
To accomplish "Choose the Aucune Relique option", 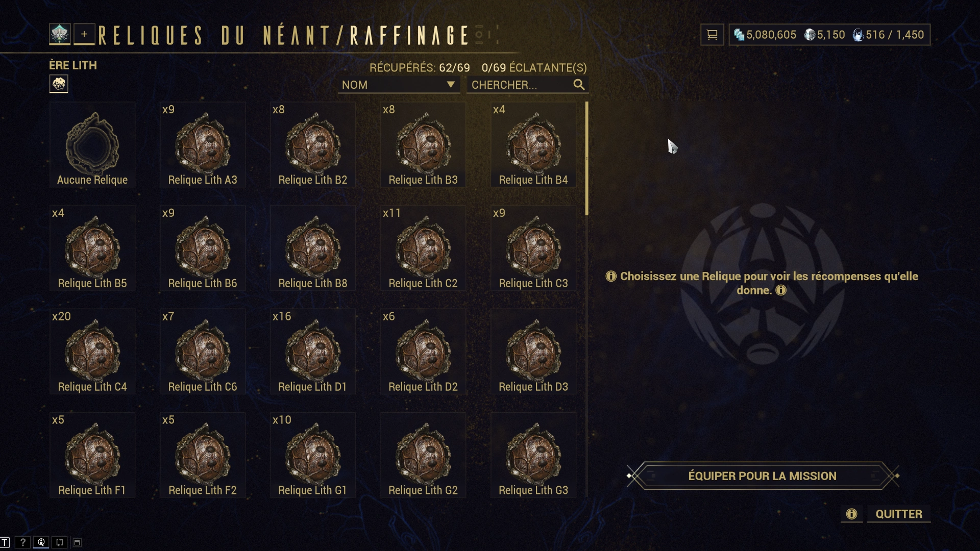I will click(x=92, y=144).
